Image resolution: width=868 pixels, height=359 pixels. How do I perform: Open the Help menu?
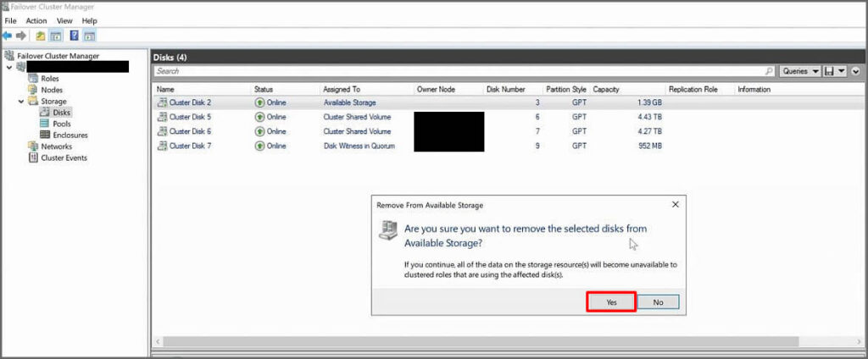point(89,20)
